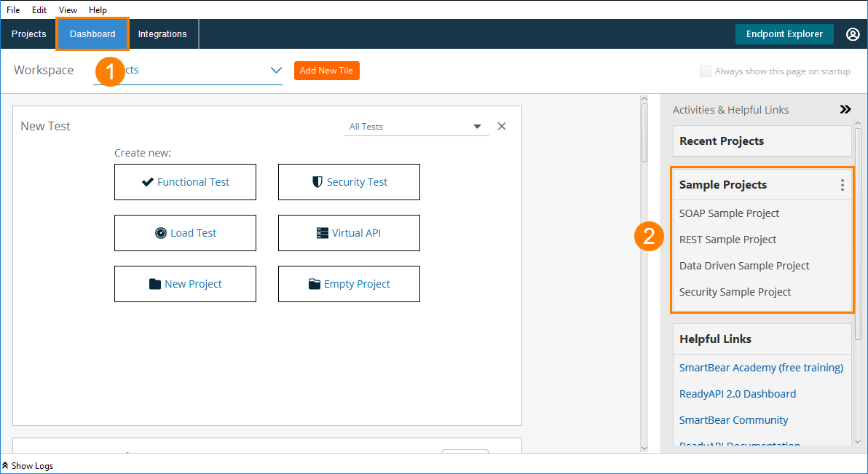Open SmartBear Academy free training link
The height and width of the screenshot is (474, 868).
[x=761, y=368]
